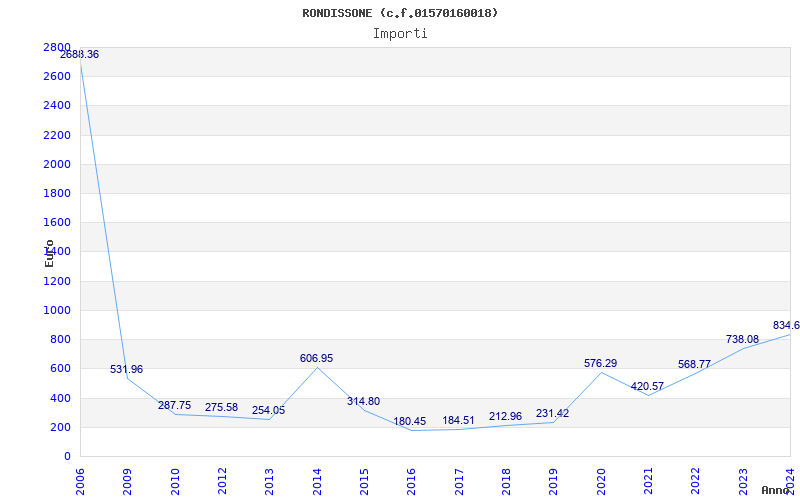This screenshot has height=500, width=800.
Task: Click the x-axis year 2018
Action: 507,482
